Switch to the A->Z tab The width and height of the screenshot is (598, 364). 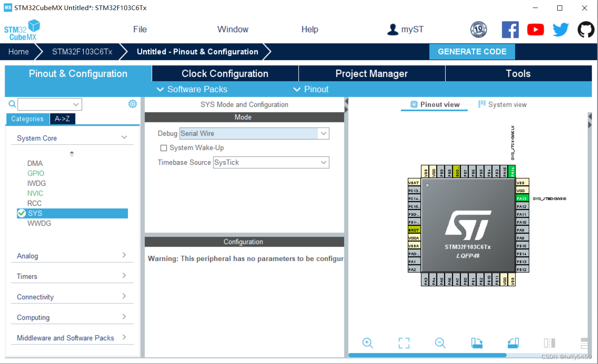tap(62, 119)
